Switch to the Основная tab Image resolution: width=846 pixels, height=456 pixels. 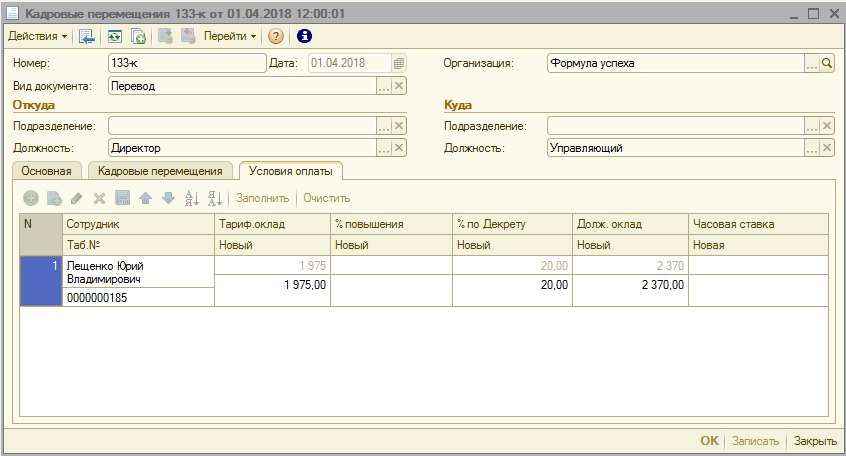click(x=47, y=171)
